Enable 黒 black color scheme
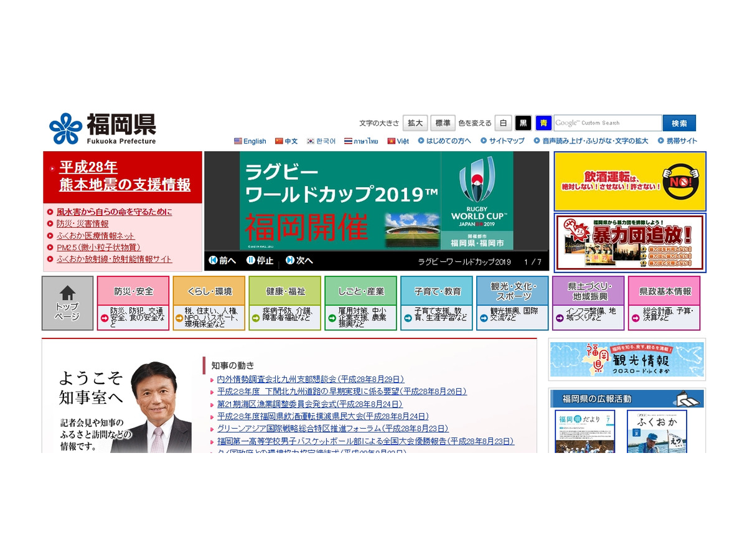 point(524,123)
